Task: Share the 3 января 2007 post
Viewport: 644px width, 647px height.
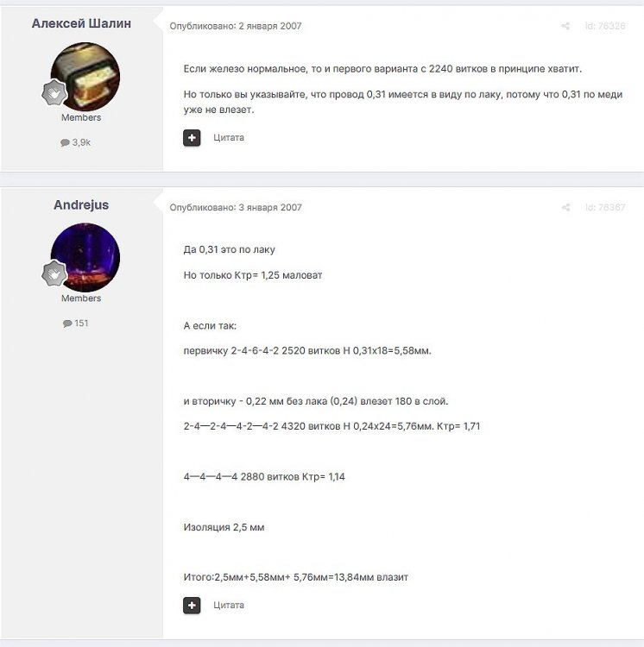Action: [x=565, y=208]
